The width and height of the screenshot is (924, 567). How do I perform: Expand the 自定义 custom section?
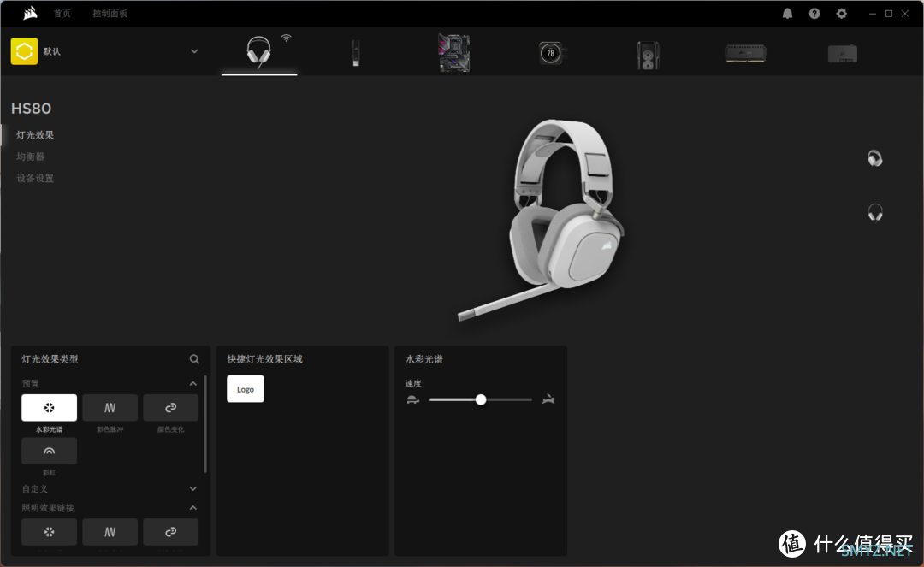point(193,488)
